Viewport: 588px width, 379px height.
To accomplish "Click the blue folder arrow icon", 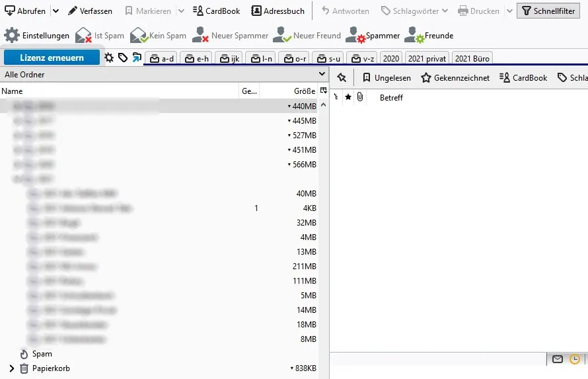I will pos(137,58).
